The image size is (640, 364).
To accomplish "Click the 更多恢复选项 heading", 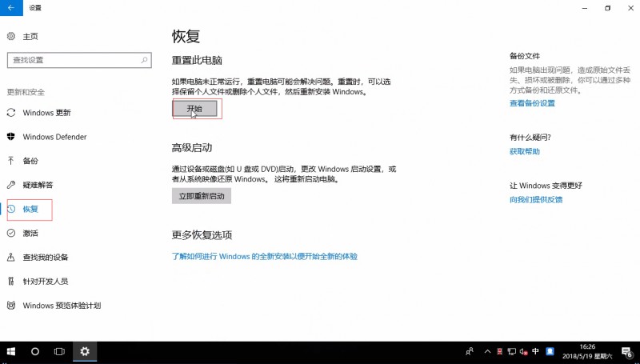I will click(x=202, y=235).
